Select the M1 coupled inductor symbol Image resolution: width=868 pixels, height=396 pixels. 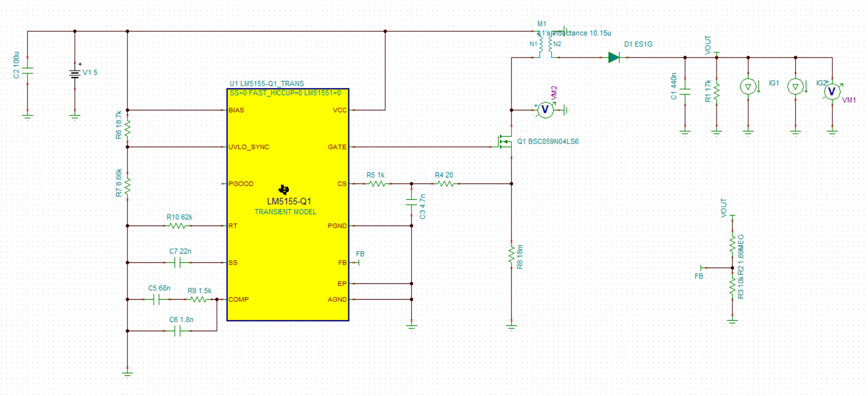point(546,44)
